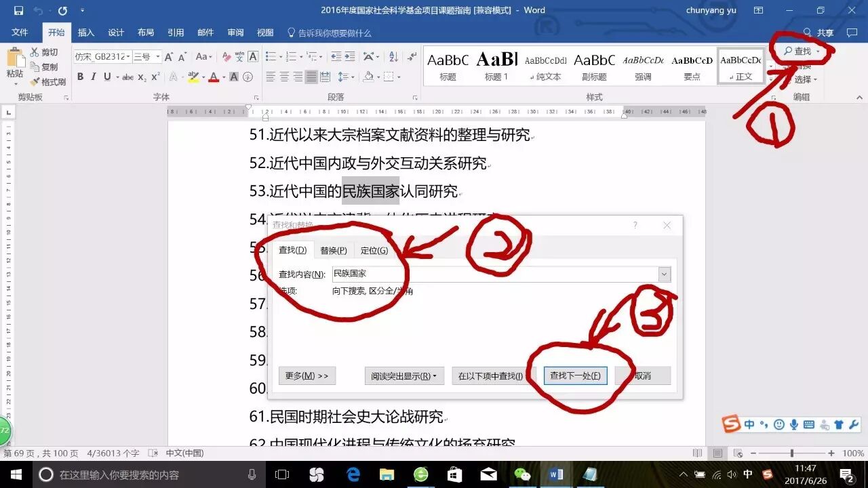The height and width of the screenshot is (488, 868).
Task: Click the red font color button
Action: 214,77
